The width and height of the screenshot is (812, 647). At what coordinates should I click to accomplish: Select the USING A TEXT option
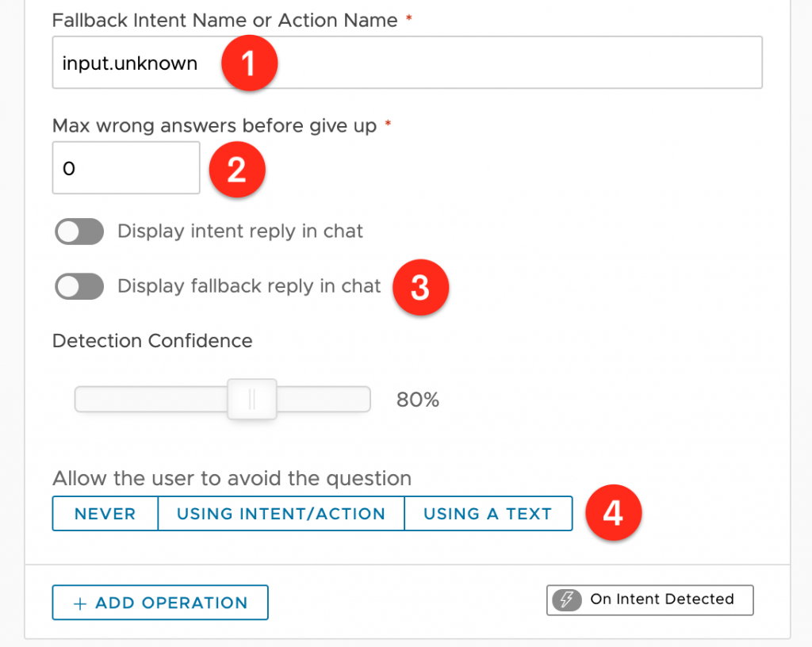click(488, 514)
